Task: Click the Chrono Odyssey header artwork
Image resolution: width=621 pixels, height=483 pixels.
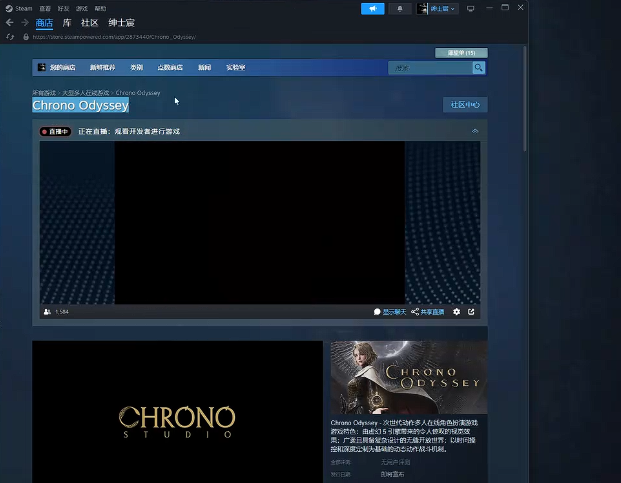Action: click(409, 377)
